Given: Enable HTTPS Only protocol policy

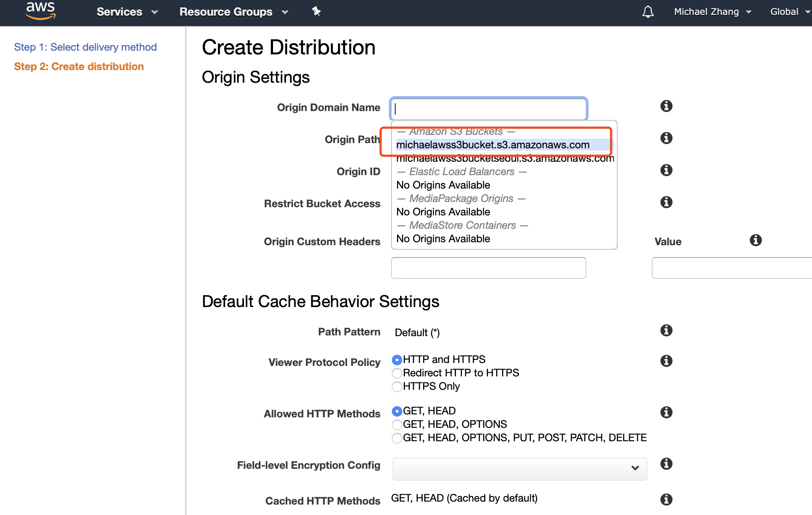Looking at the screenshot, I should click(x=397, y=387).
